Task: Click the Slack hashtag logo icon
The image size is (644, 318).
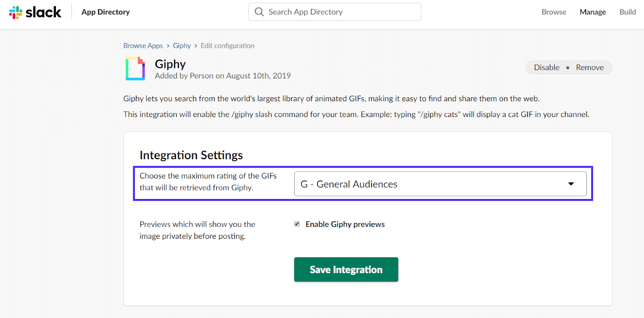Action: tap(16, 12)
